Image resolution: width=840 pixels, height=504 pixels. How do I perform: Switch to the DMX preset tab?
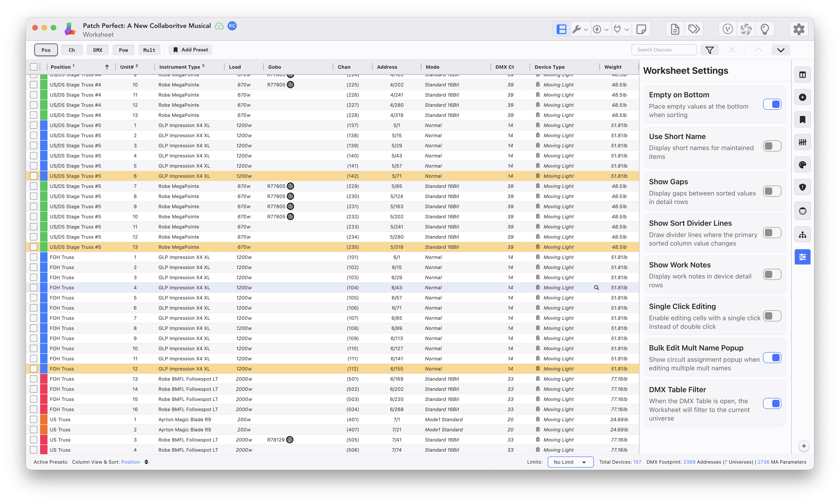(98, 50)
